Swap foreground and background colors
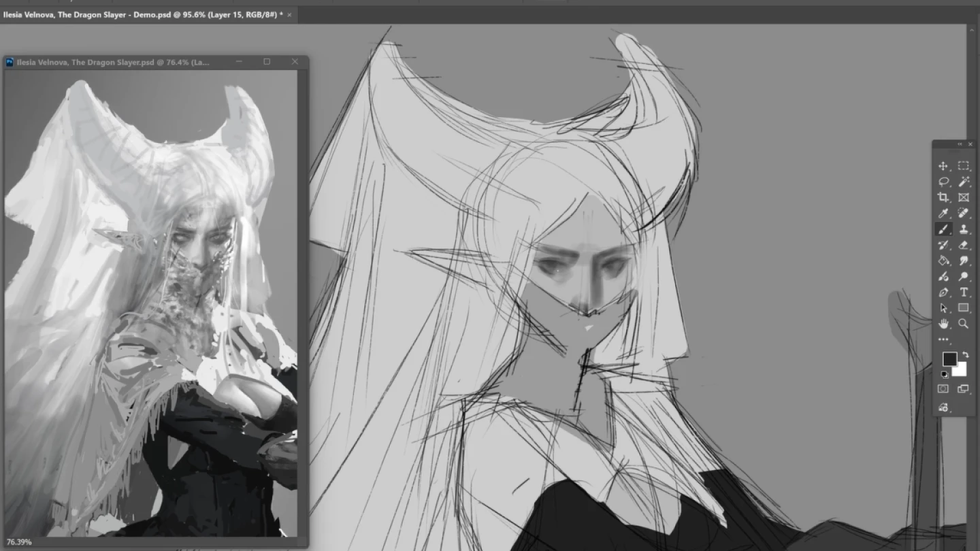 click(x=966, y=354)
